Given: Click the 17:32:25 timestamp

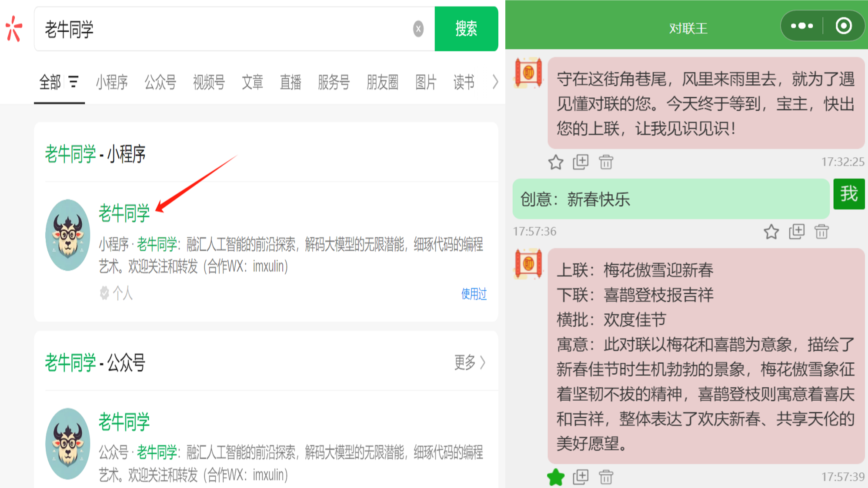Looking at the screenshot, I should click(842, 162).
